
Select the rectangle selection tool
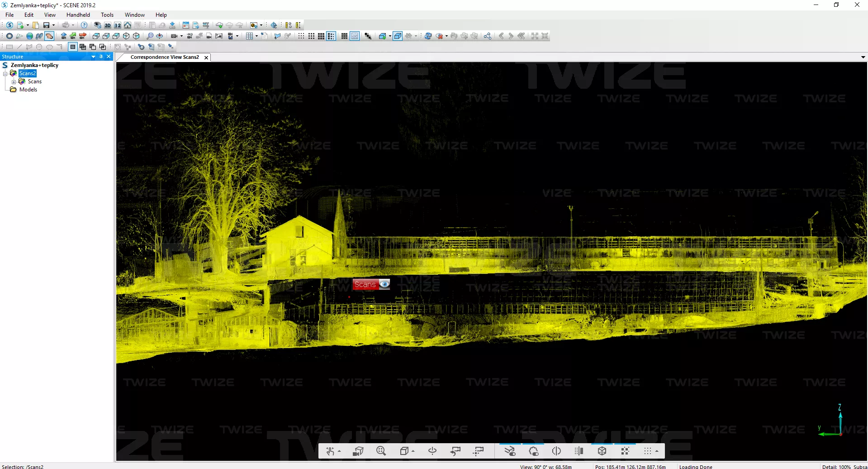[x=9, y=47]
